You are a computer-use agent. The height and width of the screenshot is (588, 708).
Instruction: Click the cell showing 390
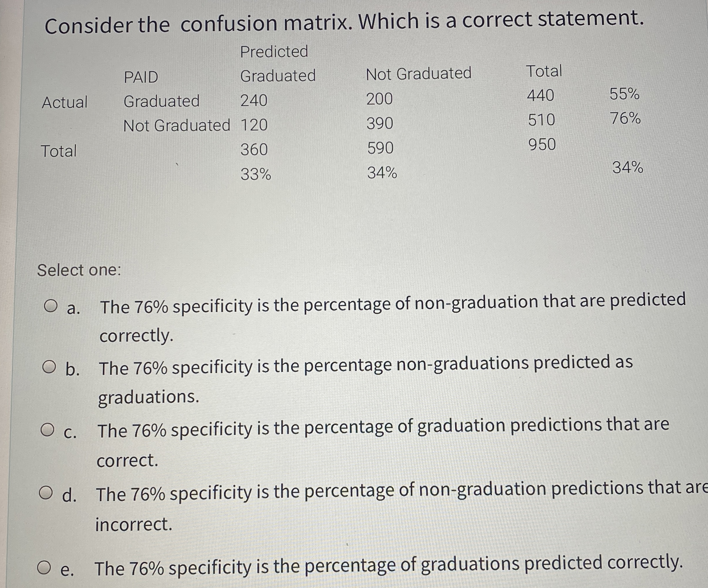(379, 124)
